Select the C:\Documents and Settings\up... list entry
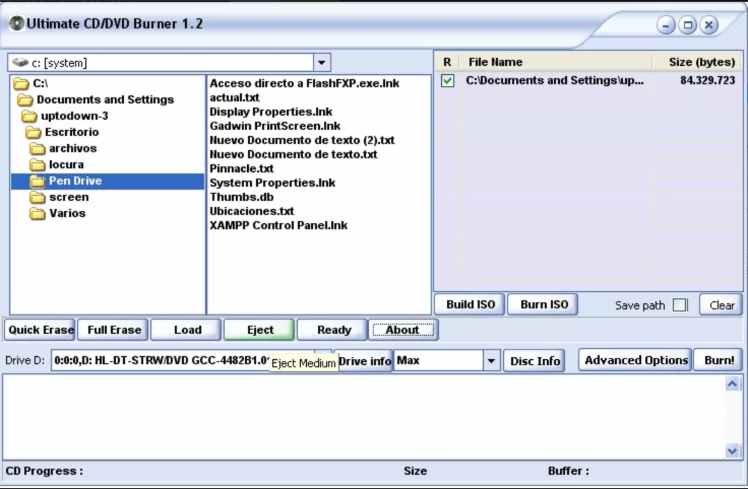 (x=554, y=81)
